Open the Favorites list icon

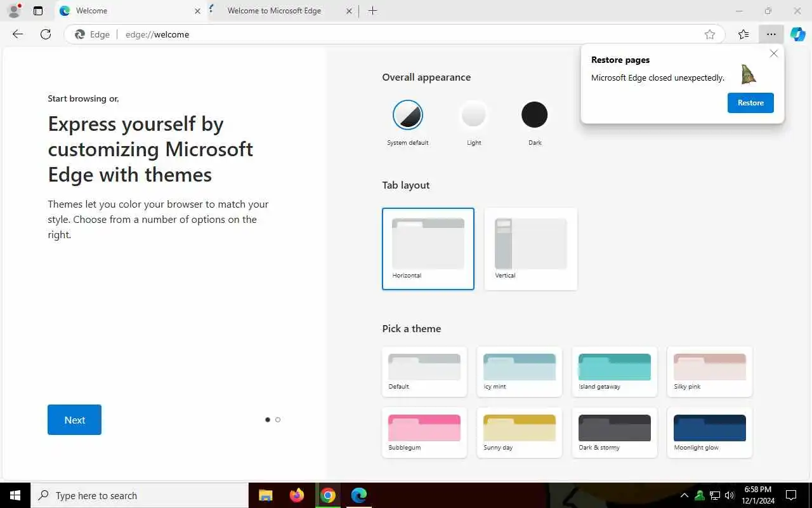(743, 34)
